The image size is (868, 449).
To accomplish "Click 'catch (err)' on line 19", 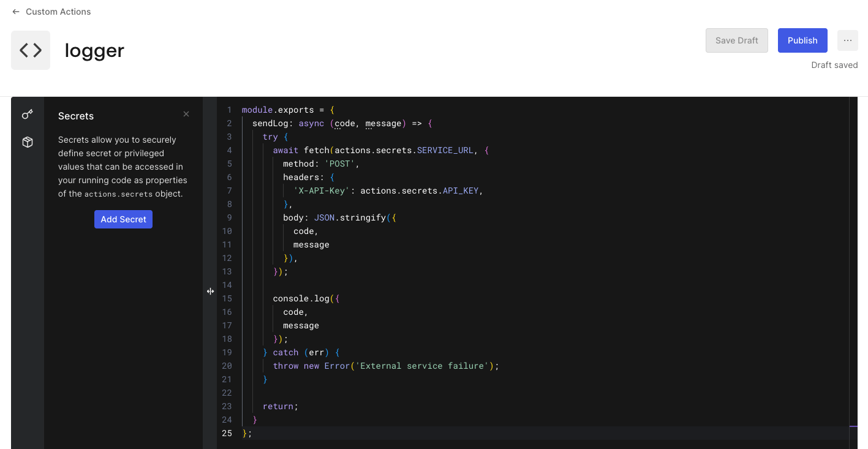I will click(301, 353).
